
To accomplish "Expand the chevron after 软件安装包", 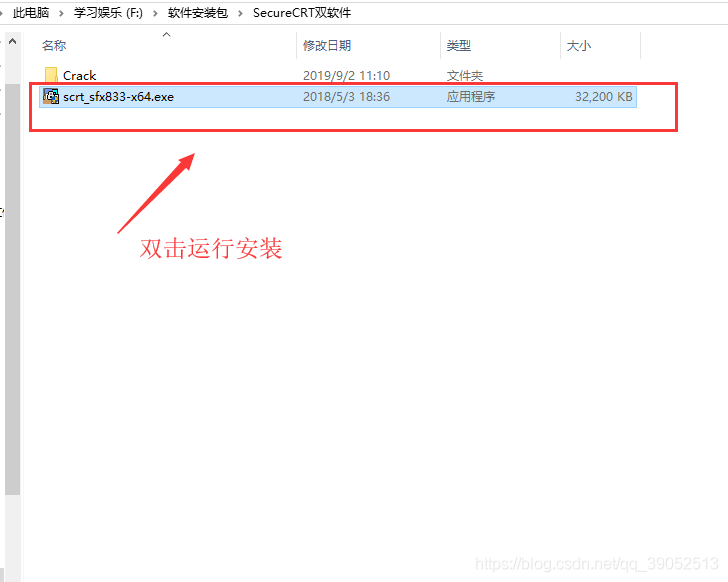I will coord(240,13).
